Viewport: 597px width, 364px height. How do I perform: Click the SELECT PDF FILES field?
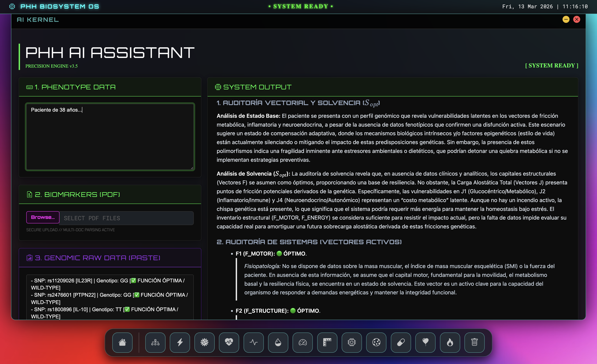click(126, 218)
